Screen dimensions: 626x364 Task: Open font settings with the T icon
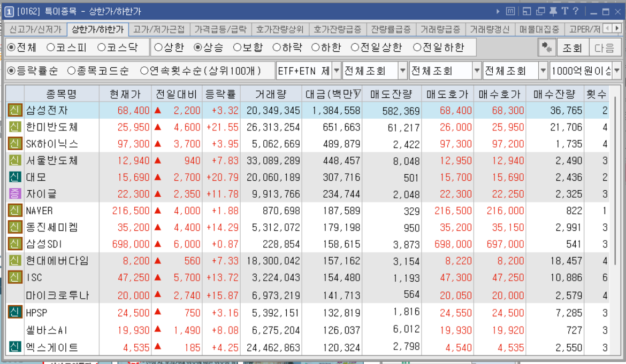[x=564, y=11]
